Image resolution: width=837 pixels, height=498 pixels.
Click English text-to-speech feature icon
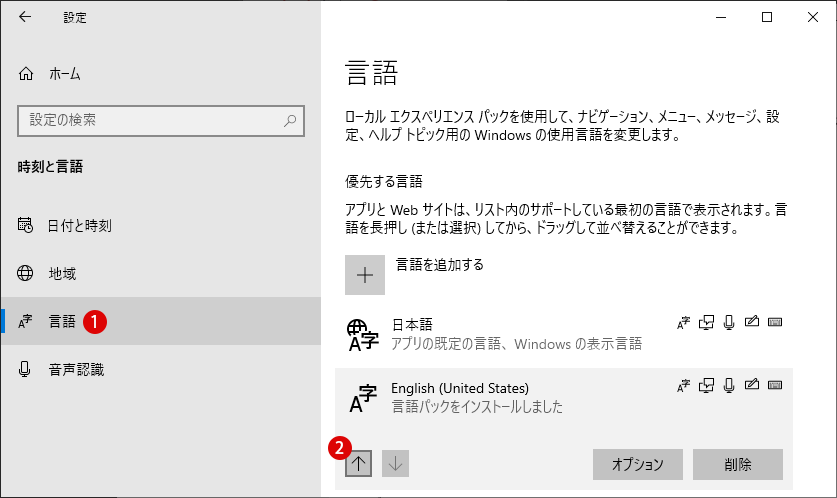pos(706,385)
